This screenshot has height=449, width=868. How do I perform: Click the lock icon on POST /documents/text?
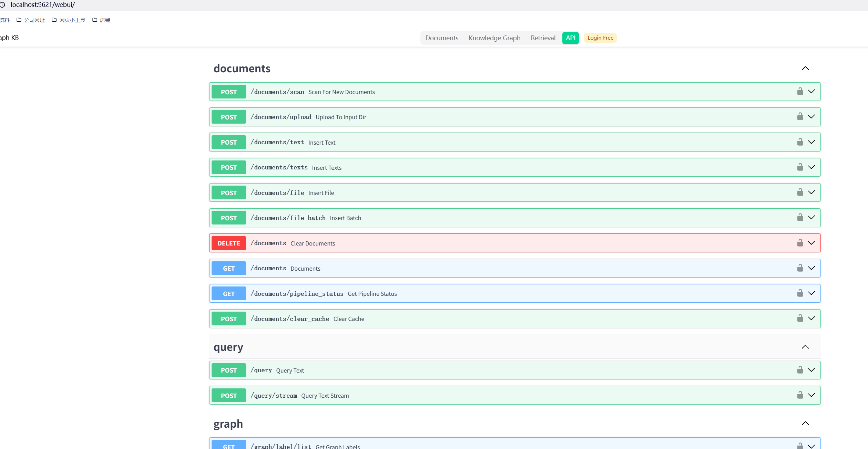click(799, 142)
